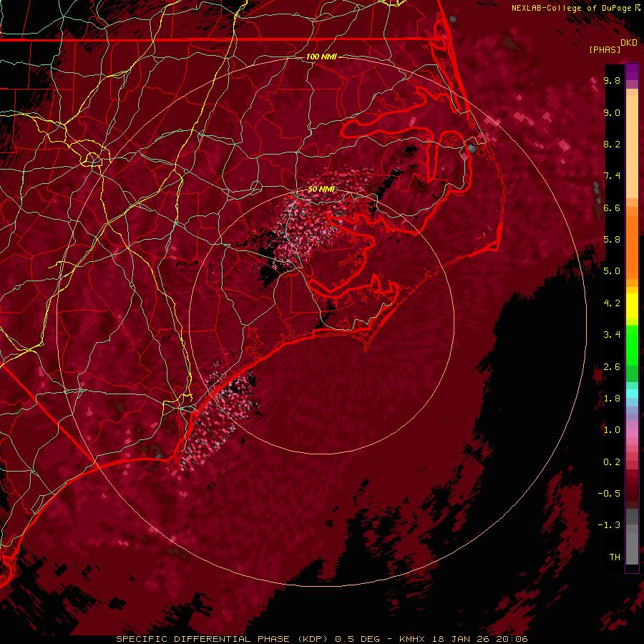Click the TH threshold label on the scale
This screenshot has width=644, height=644.
(x=615, y=557)
